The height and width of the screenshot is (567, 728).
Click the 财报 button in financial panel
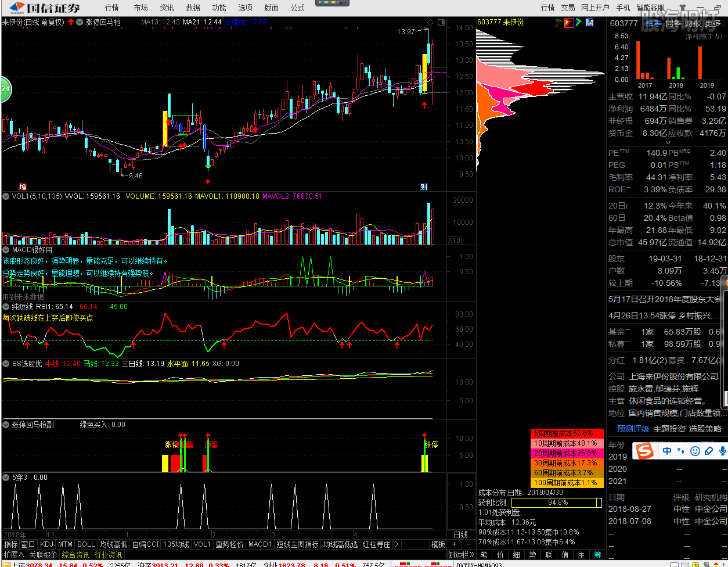coord(693,23)
